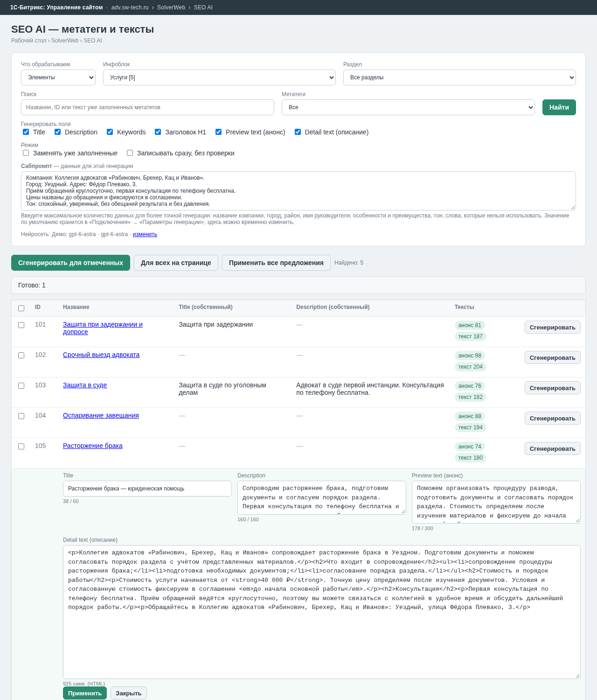Click the generated Title input field
Screen dimensions: 597x700
point(147,489)
